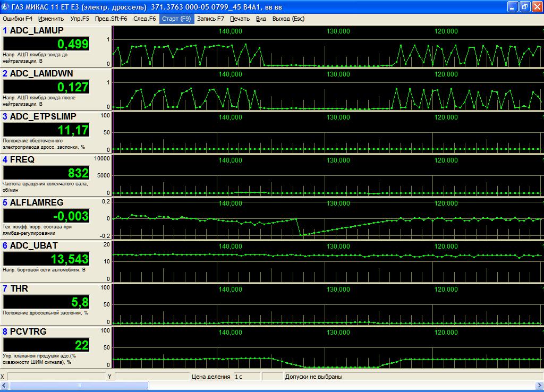Screen dimensions: 544x392
Task: Select the ADC_LAMDWN parameter name
Action: 41,73
